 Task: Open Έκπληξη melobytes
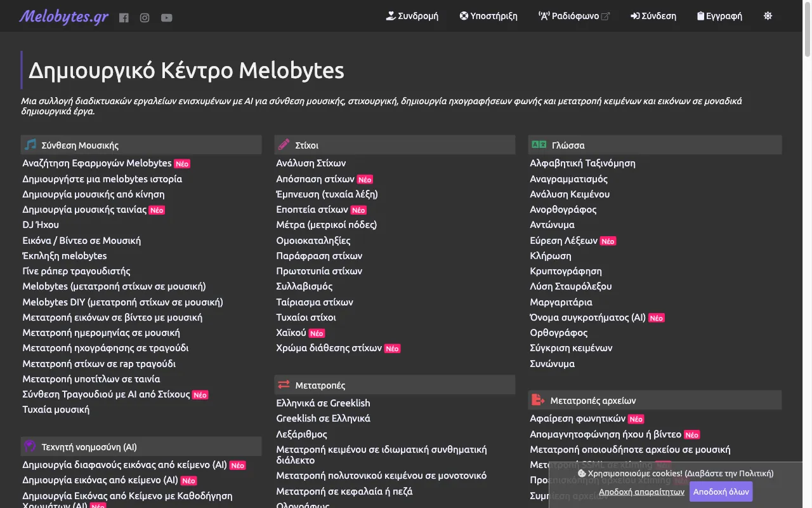pyautogui.click(x=65, y=256)
